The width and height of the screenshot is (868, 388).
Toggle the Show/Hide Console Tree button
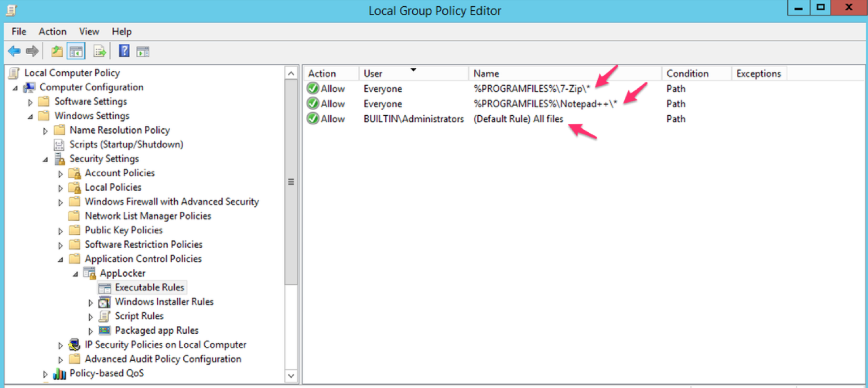76,50
